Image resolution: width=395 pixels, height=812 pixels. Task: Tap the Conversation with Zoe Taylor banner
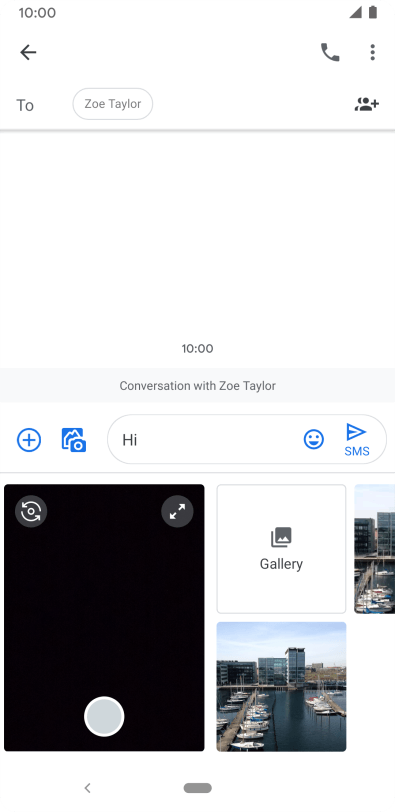pyautogui.click(x=197, y=386)
